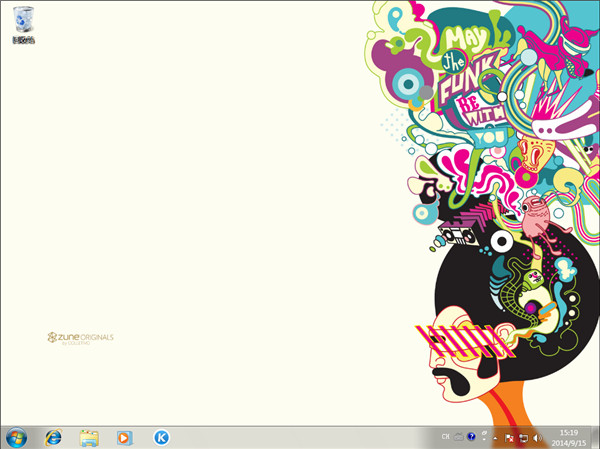The height and width of the screenshot is (449, 600).
Task: Open the blue K music player icon
Action: coord(161,437)
